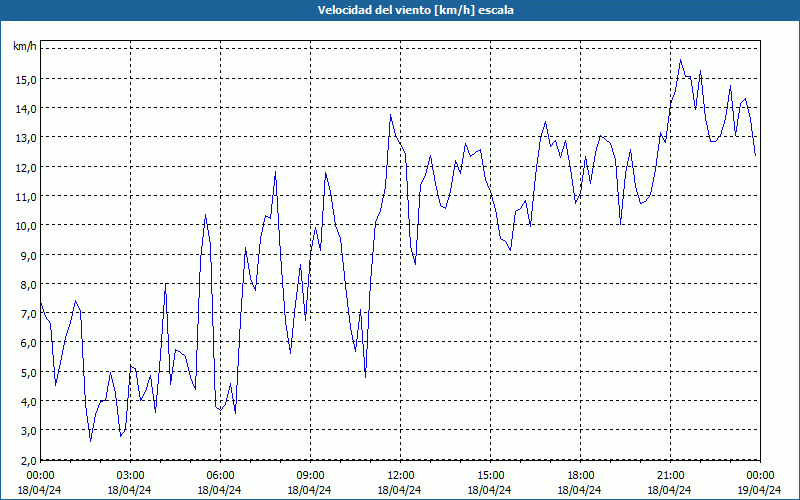Click the 2,0 y-axis value
Screen dimensions: 800x500
tap(28, 462)
